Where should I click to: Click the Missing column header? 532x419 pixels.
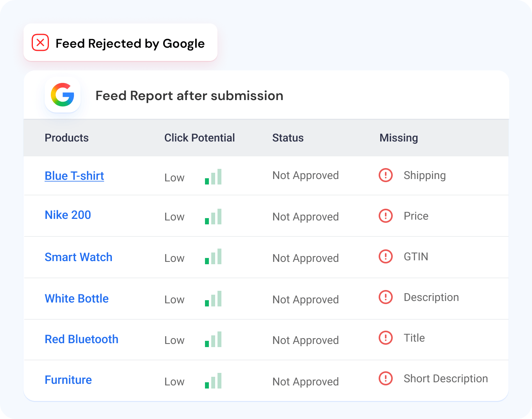tap(399, 138)
